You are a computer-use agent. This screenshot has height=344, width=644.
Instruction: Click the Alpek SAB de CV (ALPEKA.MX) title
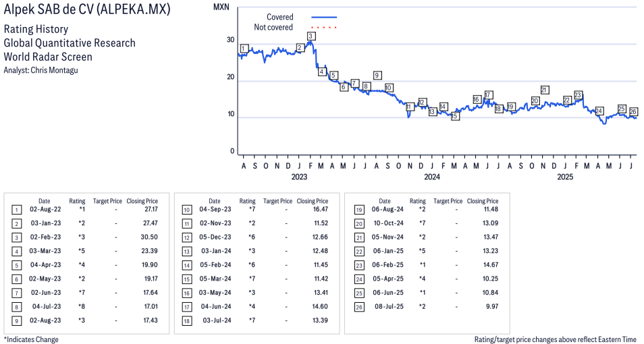[x=86, y=9]
